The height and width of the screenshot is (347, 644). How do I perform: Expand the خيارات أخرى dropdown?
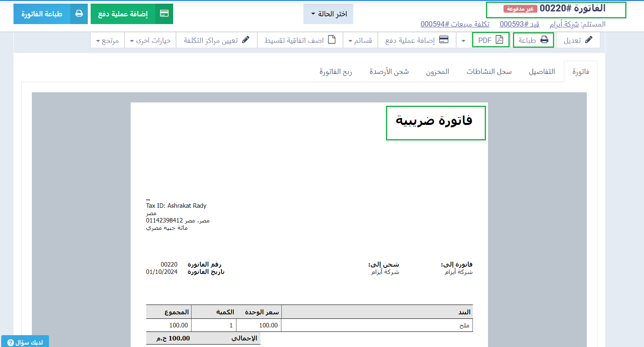[150, 40]
